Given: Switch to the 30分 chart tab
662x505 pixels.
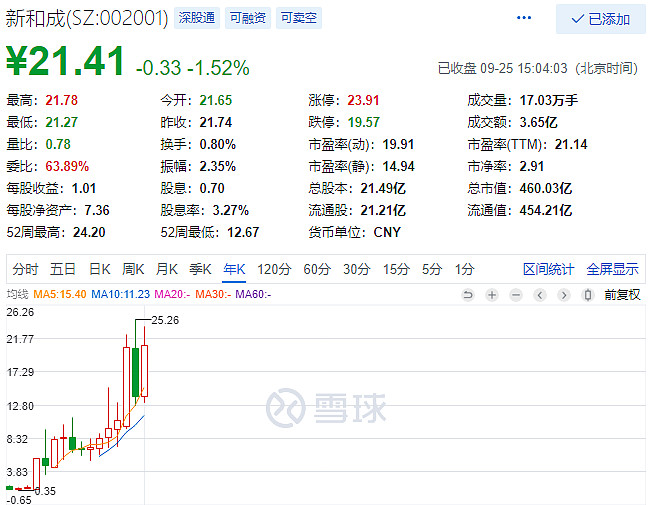Looking at the screenshot, I should point(357,269).
